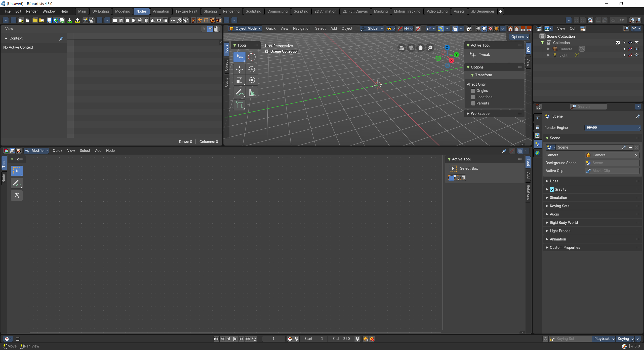Screen dimensions: 644x350
Task: Click the Links Cut tool in node editor
Action: coord(17,195)
